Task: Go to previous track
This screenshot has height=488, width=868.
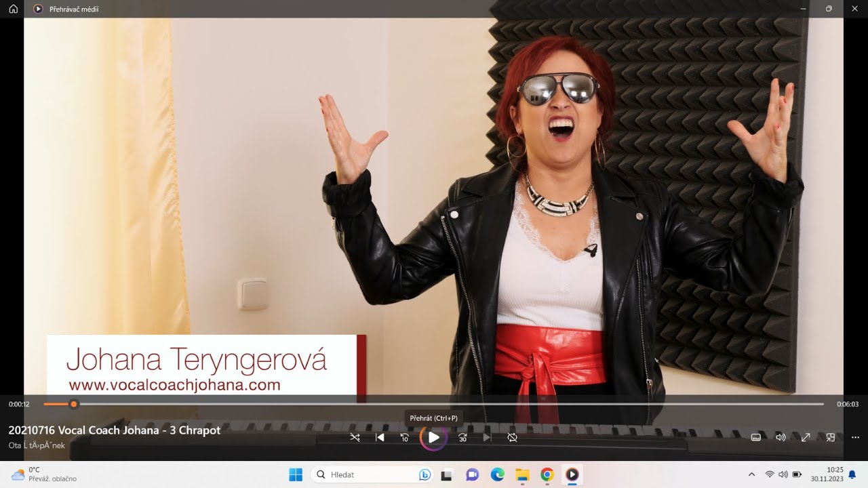Action: click(x=380, y=438)
